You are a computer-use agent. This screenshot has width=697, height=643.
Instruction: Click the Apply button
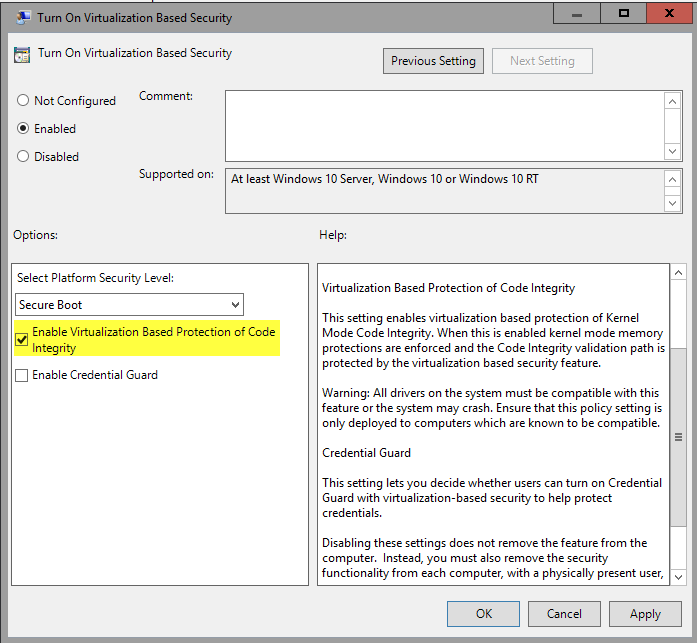[x=645, y=613]
